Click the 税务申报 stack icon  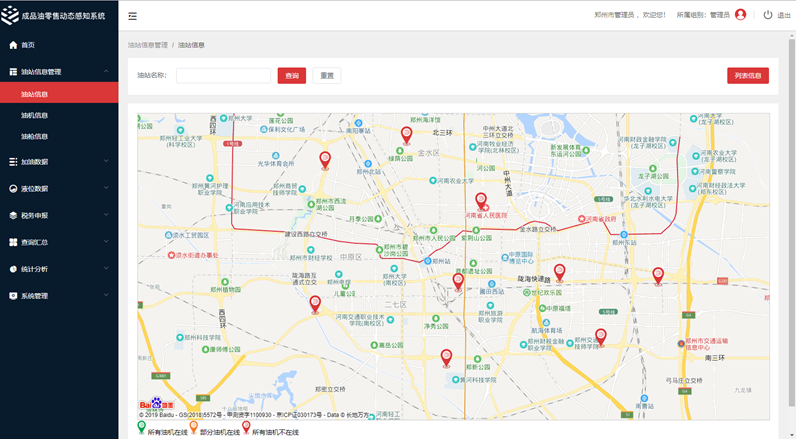[13, 216]
